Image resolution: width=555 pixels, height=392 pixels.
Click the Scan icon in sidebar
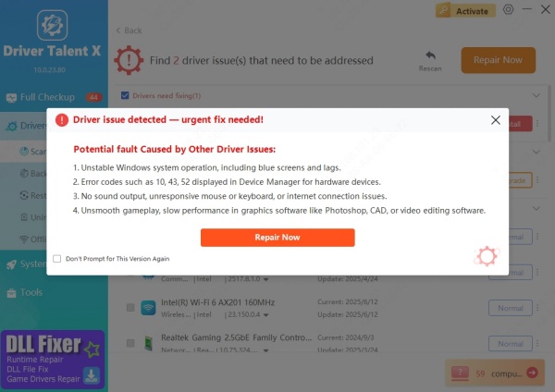point(24,152)
